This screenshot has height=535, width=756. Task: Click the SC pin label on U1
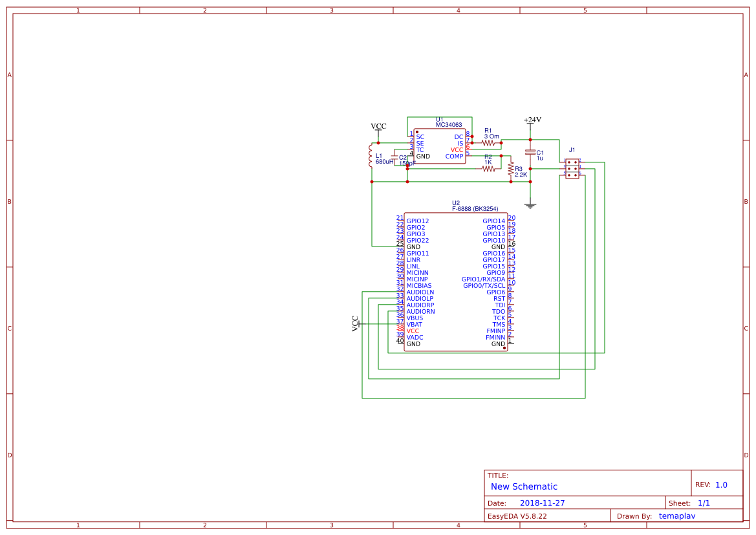tap(420, 138)
